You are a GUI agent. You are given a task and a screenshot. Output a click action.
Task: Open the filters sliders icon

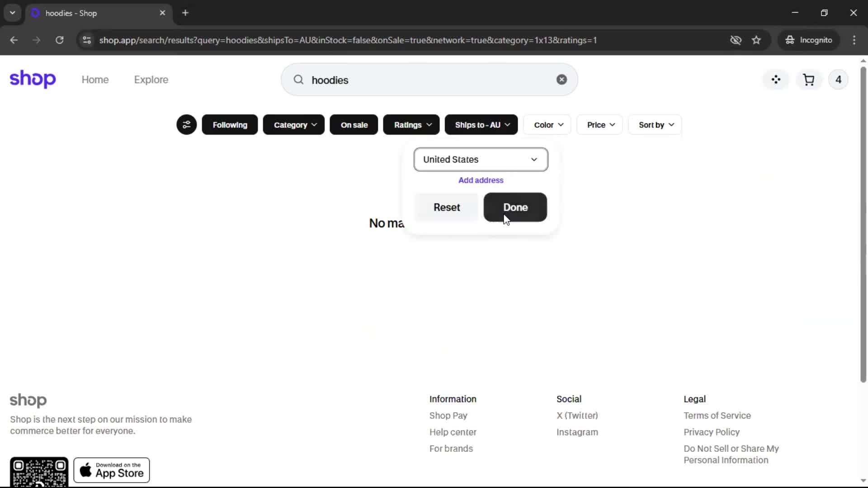pos(186,125)
